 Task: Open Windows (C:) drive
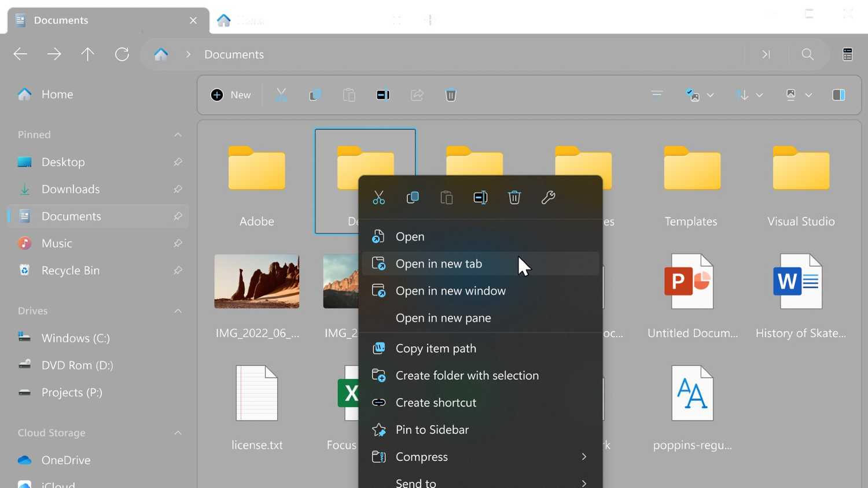(x=97, y=338)
